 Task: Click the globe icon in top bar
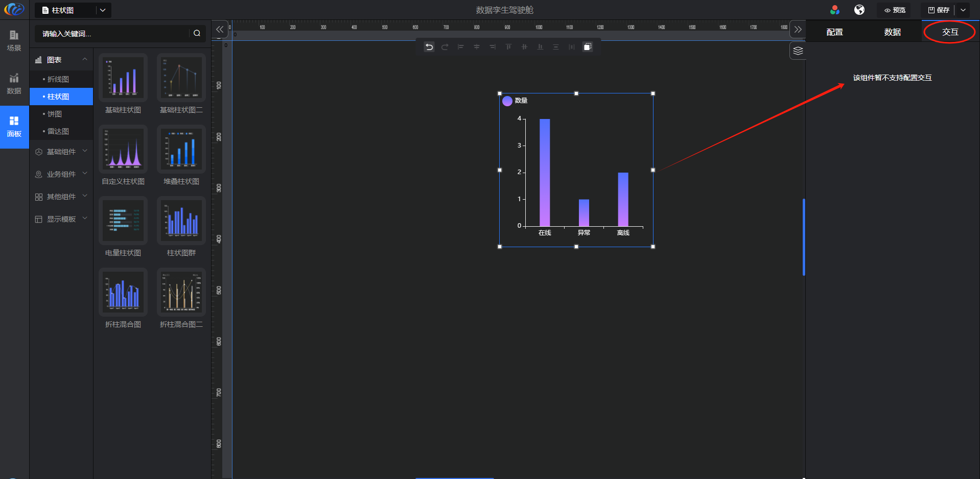coord(859,10)
